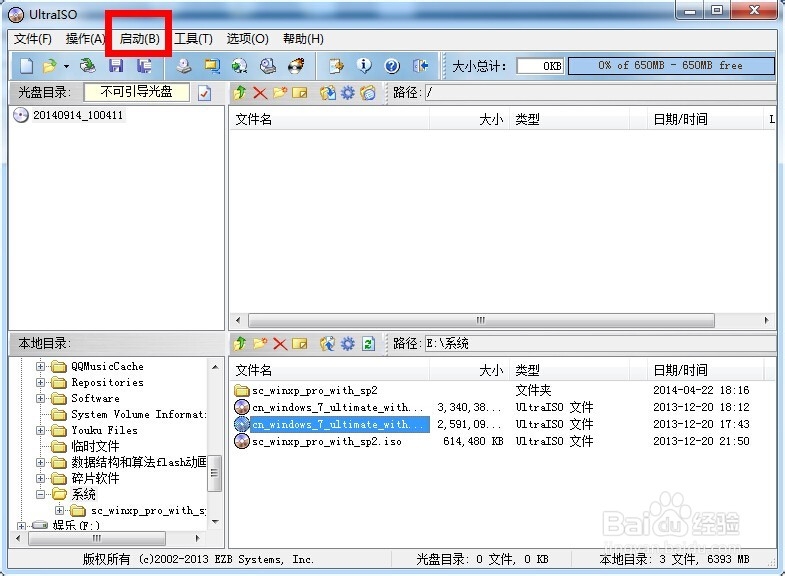Open the 文件(F) menu
The width and height of the screenshot is (785, 576).
click(33, 39)
